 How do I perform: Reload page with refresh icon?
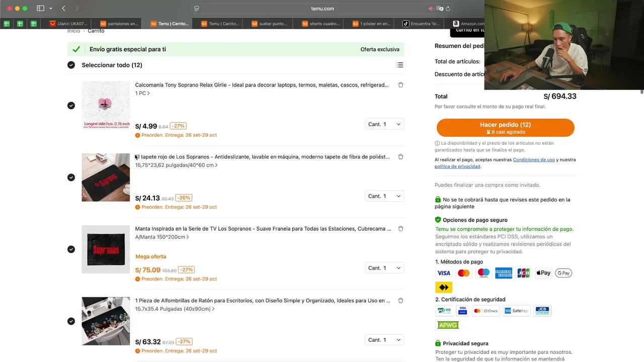point(448,9)
